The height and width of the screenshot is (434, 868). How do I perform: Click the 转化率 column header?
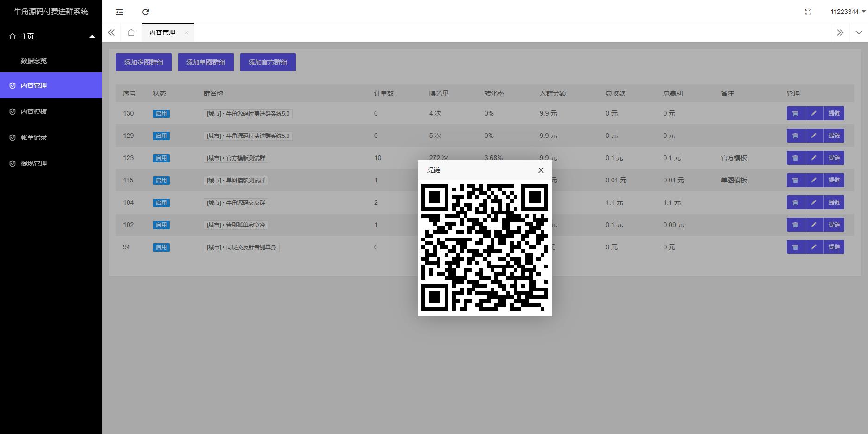[x=494, y=93]
